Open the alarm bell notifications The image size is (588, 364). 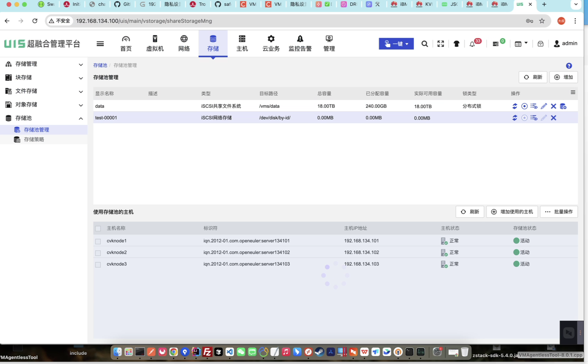472,44
